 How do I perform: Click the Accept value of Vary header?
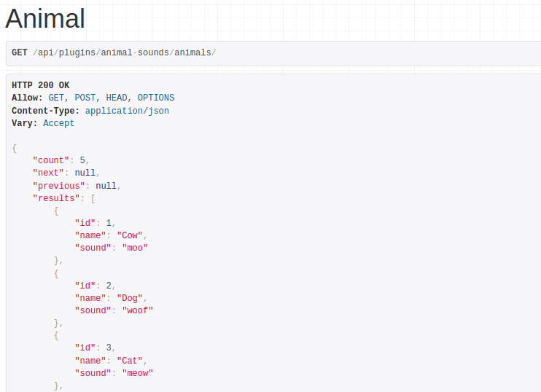click(x=58, y=123)
